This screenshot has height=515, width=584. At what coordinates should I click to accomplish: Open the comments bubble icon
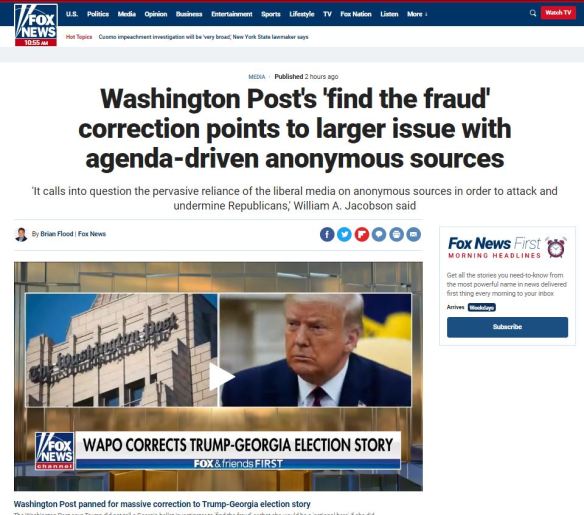(x=379, y=234)
